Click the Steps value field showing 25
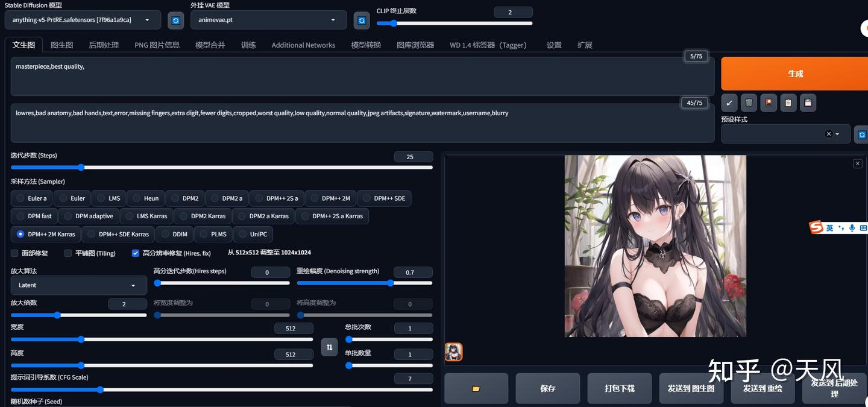868x407 pixels. (414, 157)
